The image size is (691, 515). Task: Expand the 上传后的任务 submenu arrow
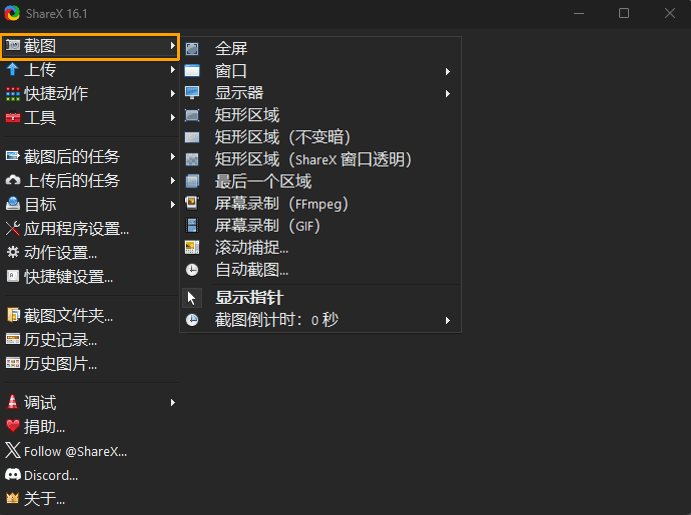173,181
